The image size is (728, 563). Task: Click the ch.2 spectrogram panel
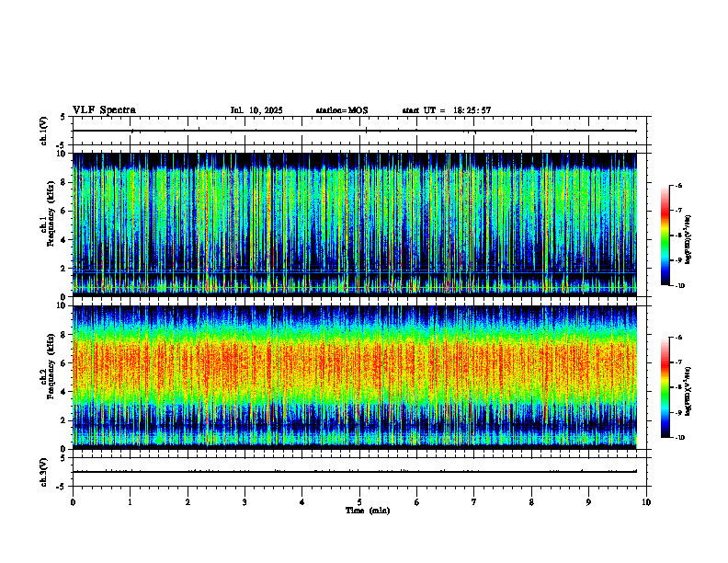tap(355, 377)
